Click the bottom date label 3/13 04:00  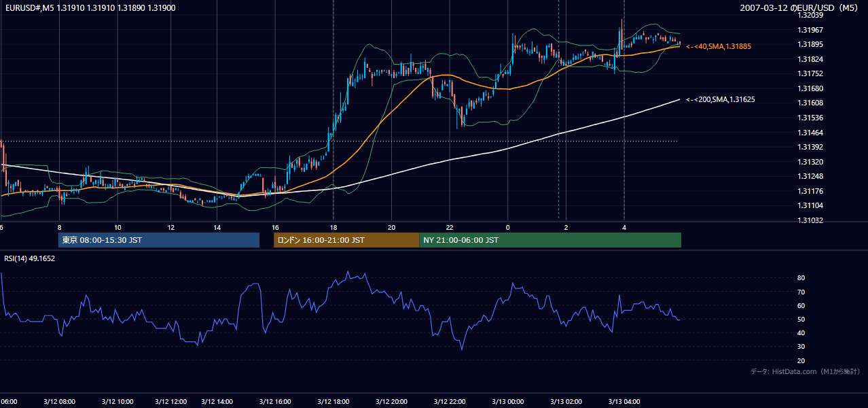coord(624,401)
